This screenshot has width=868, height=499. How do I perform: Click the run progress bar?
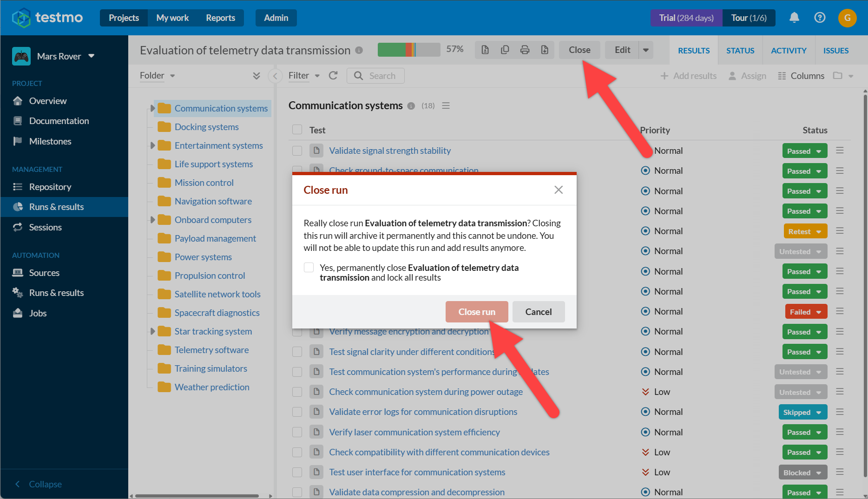409,49
